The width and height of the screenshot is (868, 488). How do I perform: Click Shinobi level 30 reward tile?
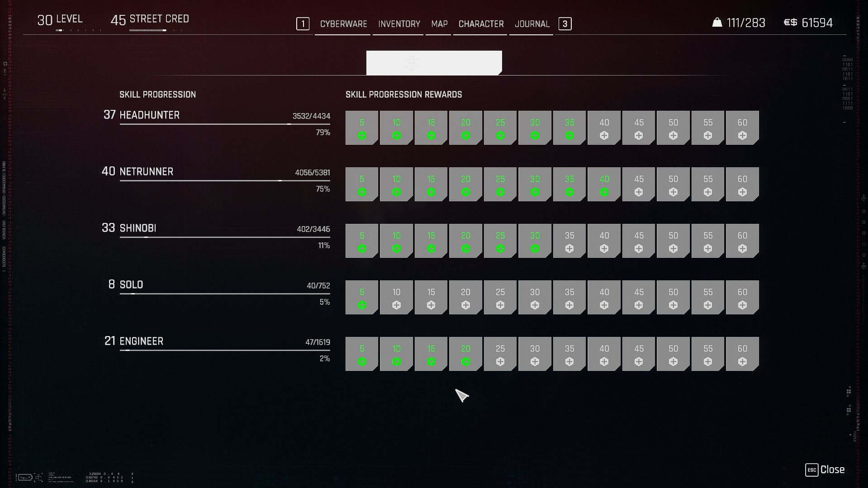pyautogui.click(x=535, y=241)
